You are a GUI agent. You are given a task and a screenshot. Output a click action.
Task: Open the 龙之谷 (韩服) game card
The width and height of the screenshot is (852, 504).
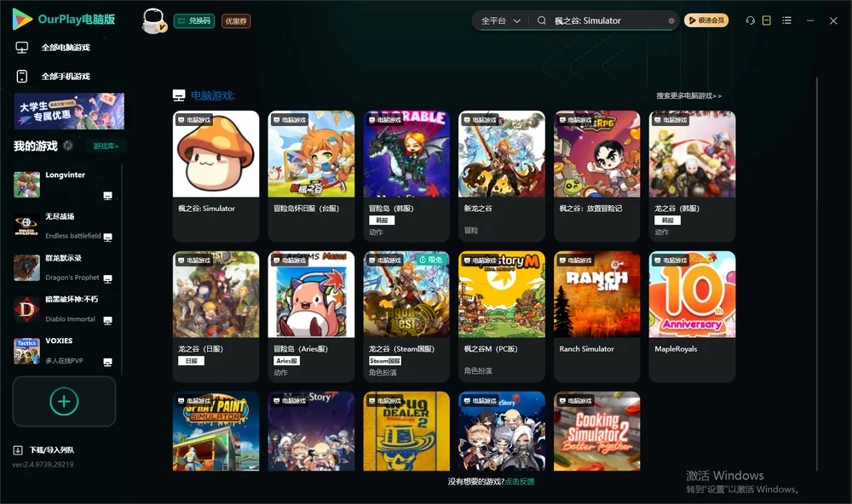point(692,176)
